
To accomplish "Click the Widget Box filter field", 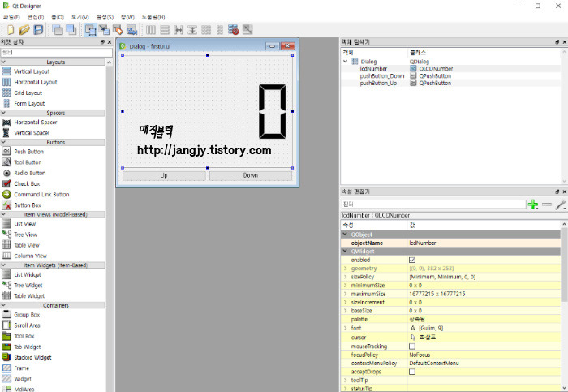I will tap(57, 53).
